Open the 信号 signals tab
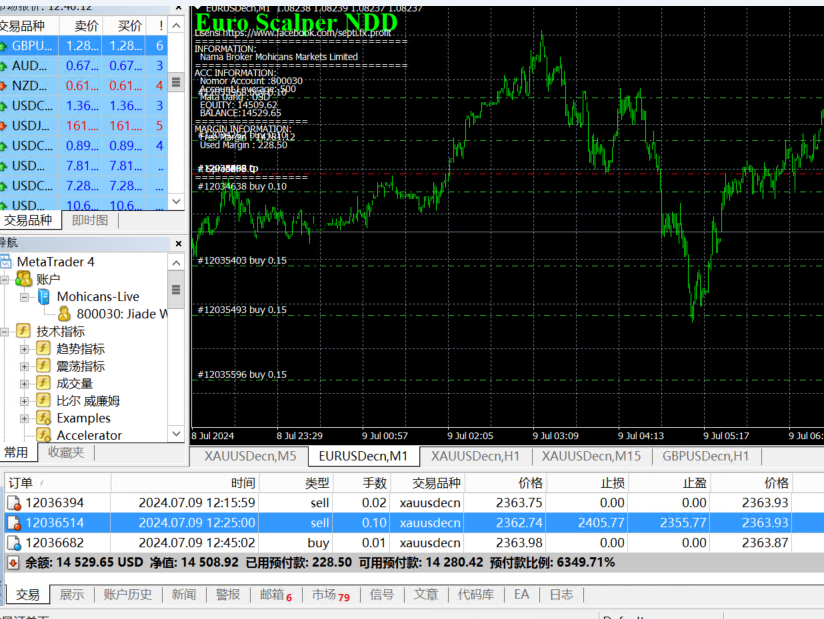This screenshot has height=619, width=824. point(382,594)
